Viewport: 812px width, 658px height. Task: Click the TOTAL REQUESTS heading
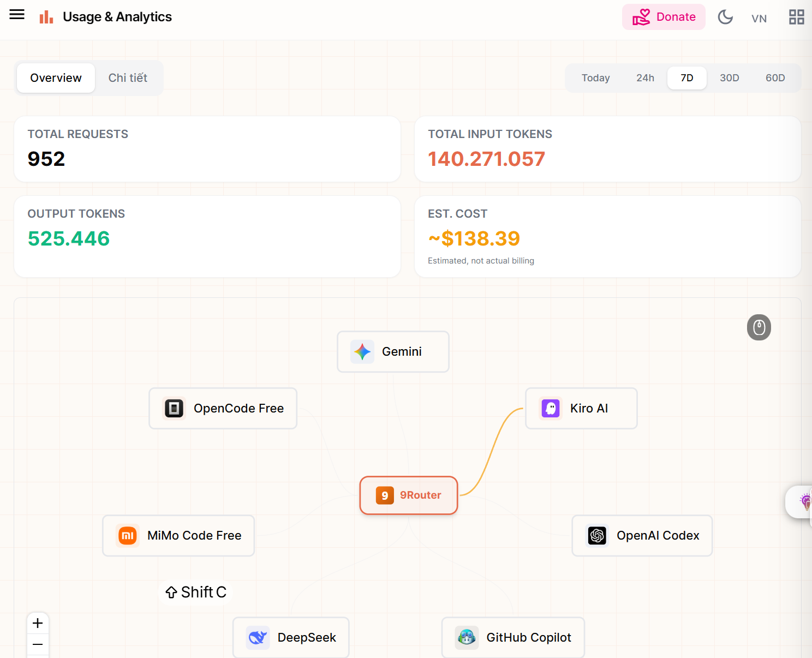[x=78, y=134]
